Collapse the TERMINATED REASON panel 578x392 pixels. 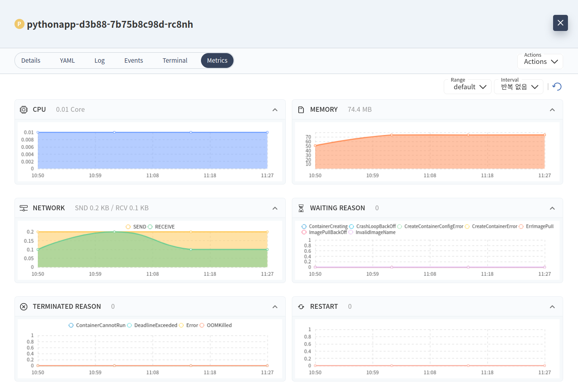coord(275,307)
